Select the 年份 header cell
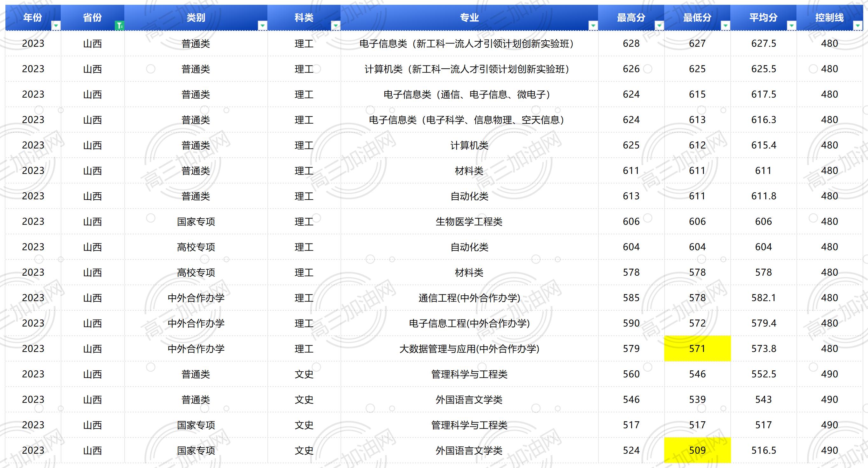The image size is (868, 468). click(x=33, y=17)
